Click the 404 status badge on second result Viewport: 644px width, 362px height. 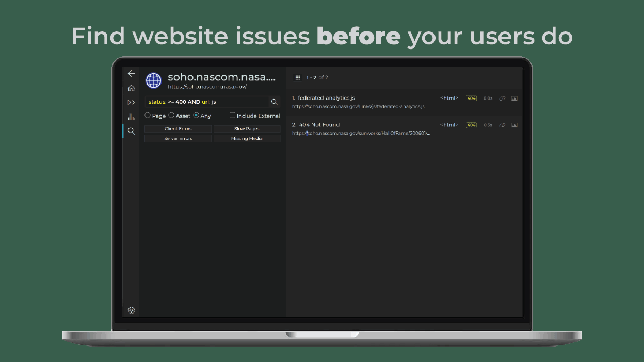(471, 125)
